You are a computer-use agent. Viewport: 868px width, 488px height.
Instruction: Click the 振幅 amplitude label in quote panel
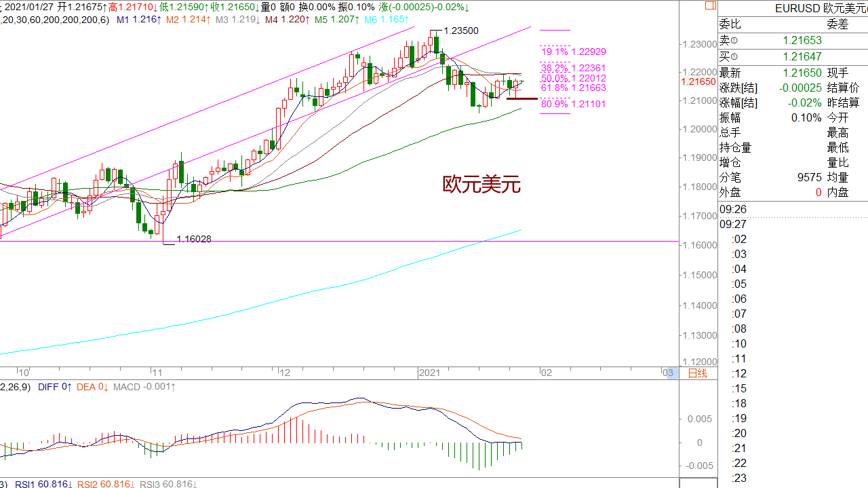[x=730, y=117]
